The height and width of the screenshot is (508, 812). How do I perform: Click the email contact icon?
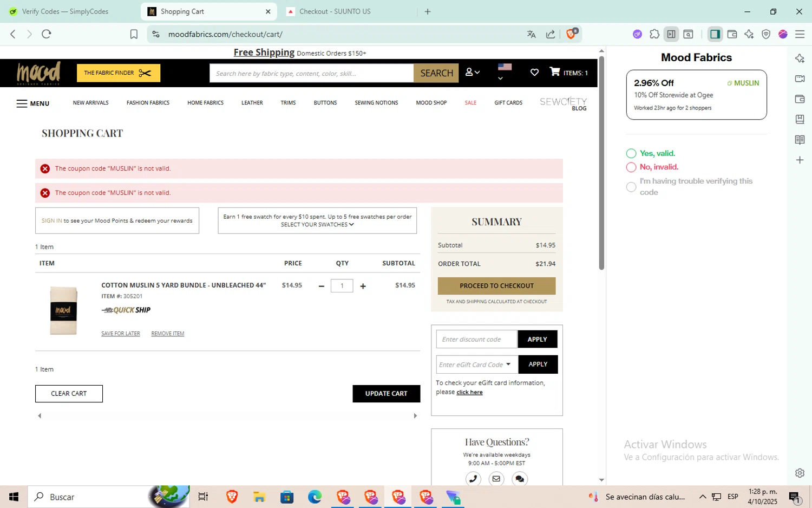[496, 479]
